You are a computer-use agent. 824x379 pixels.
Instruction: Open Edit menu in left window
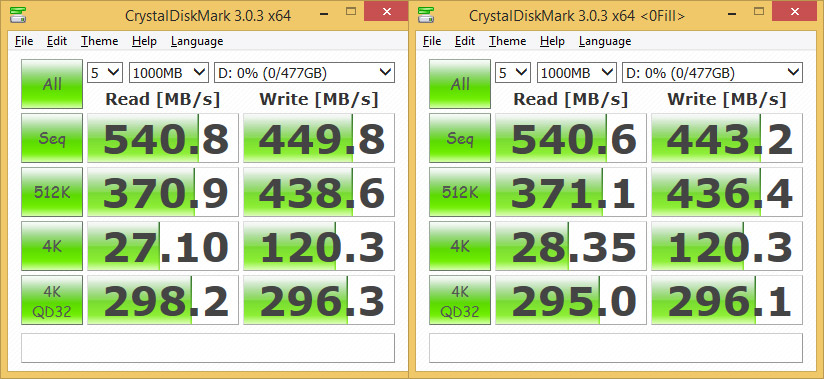click(x=57, y=41)
